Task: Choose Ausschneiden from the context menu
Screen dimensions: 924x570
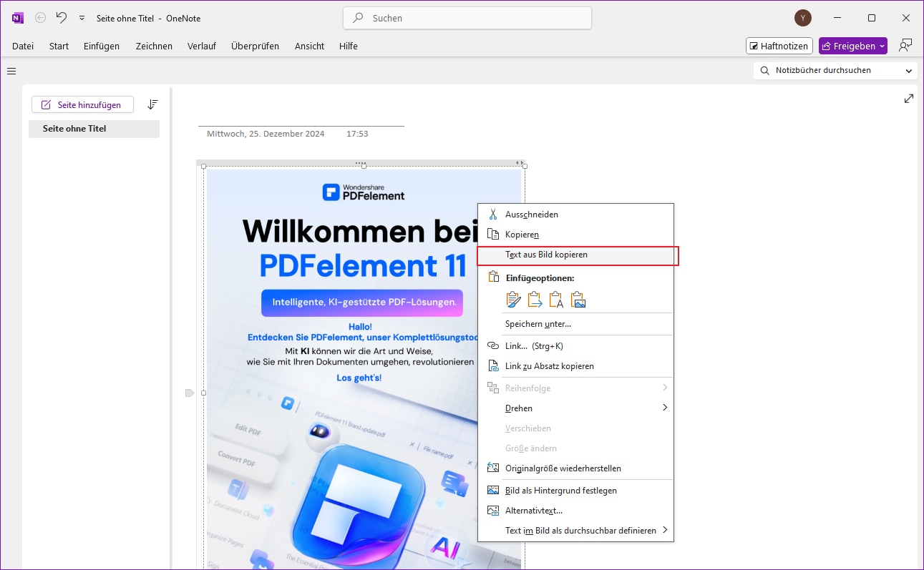Action: tap(575, 214)
